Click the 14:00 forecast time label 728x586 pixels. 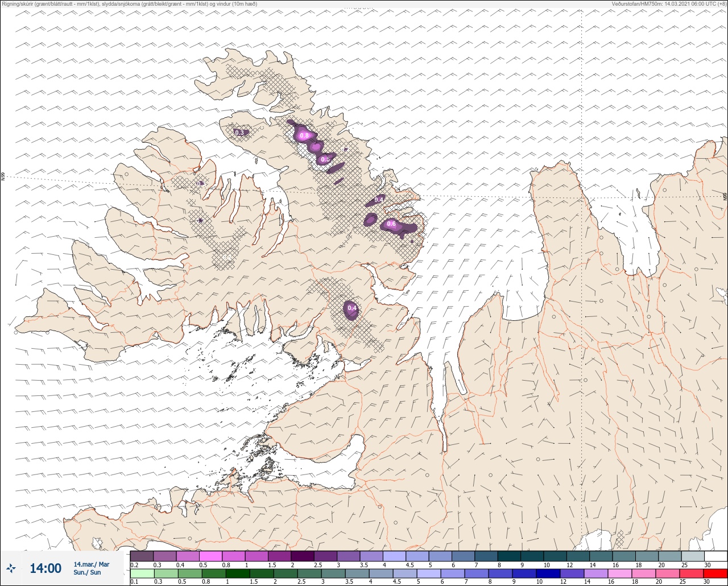tap(45, 568)
